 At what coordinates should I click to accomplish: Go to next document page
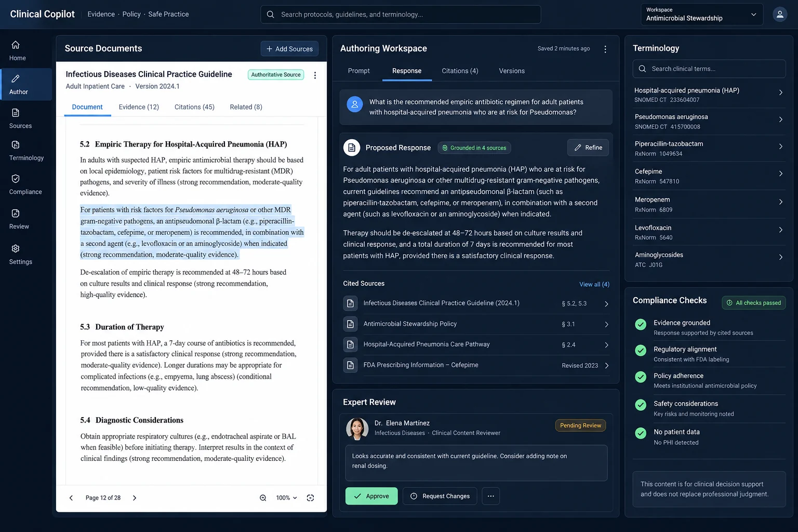coord(135,498)
